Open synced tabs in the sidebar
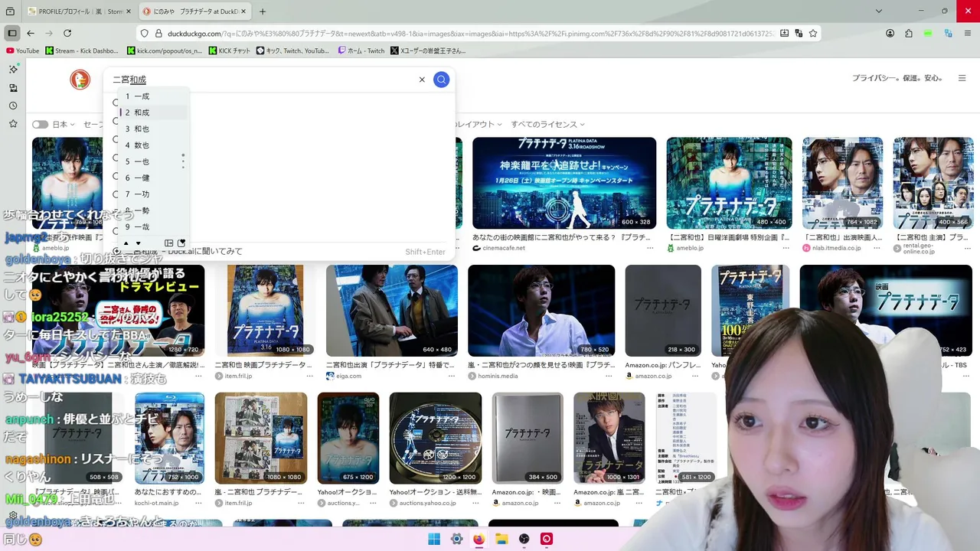Image resolution: width=980 pixels, height=551 pixels. pyautogui.click(x=13, y=87)
